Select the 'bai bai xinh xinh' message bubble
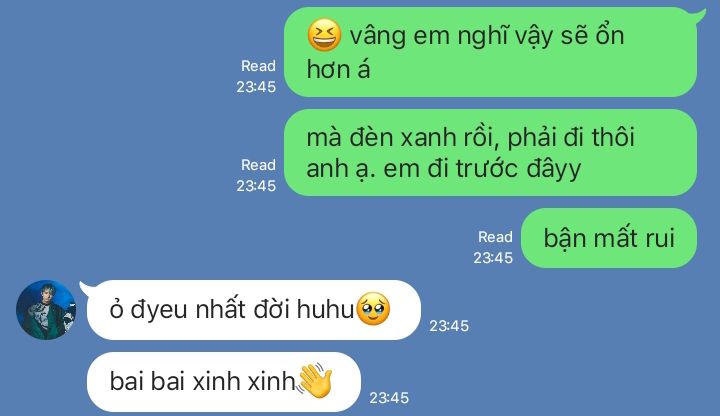This screenshot has height=416, width=720. pyautogui.click(x=224, y=382)
